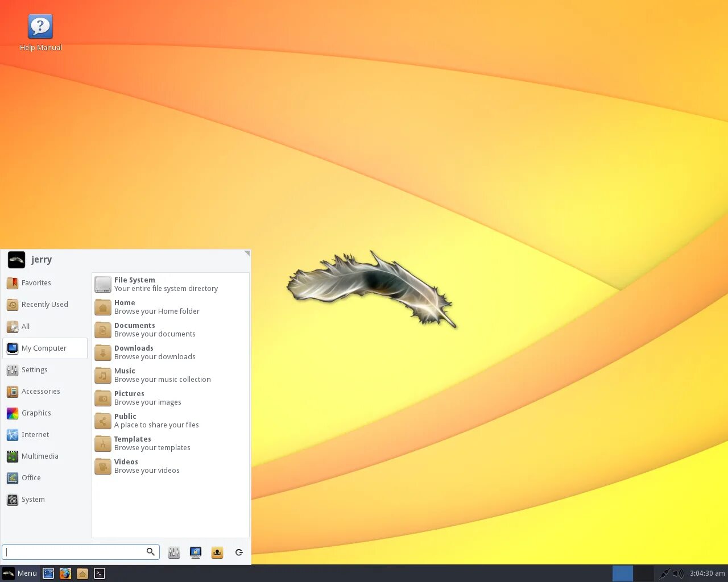Viewport: 728px width, 582px height.
Task: Click the volume icon in the system tray
Action: tap(679, 573)
